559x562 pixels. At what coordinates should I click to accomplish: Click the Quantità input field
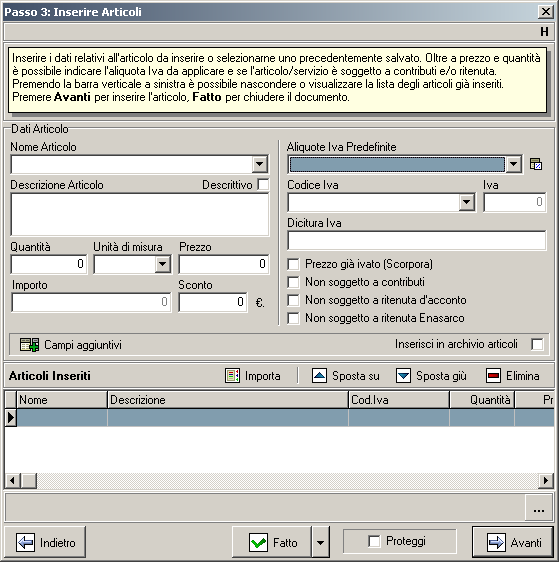(x=49, y=264)
